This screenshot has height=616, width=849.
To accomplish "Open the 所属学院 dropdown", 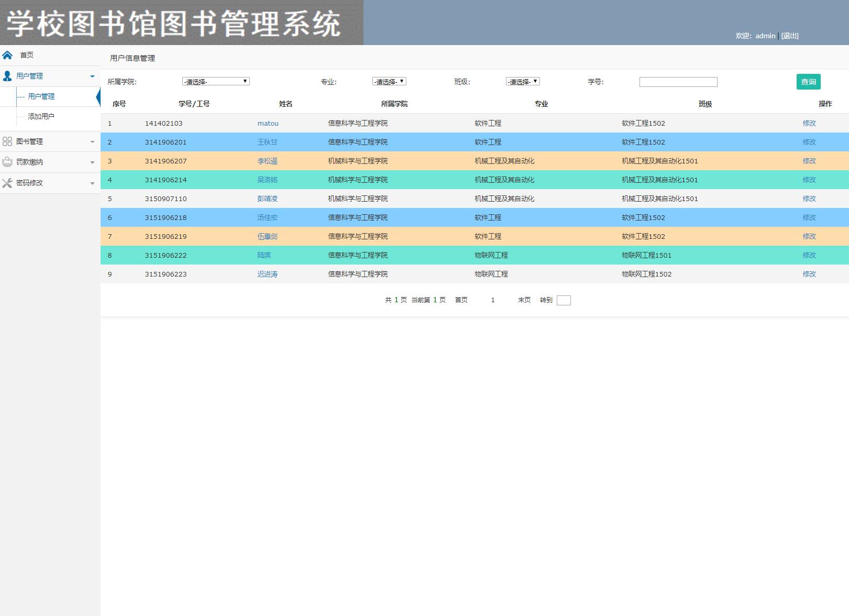I will pos(216,81).
